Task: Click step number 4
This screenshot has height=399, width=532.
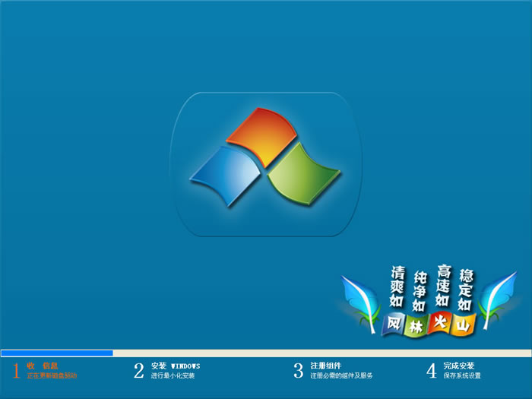Action: point(431,371)
